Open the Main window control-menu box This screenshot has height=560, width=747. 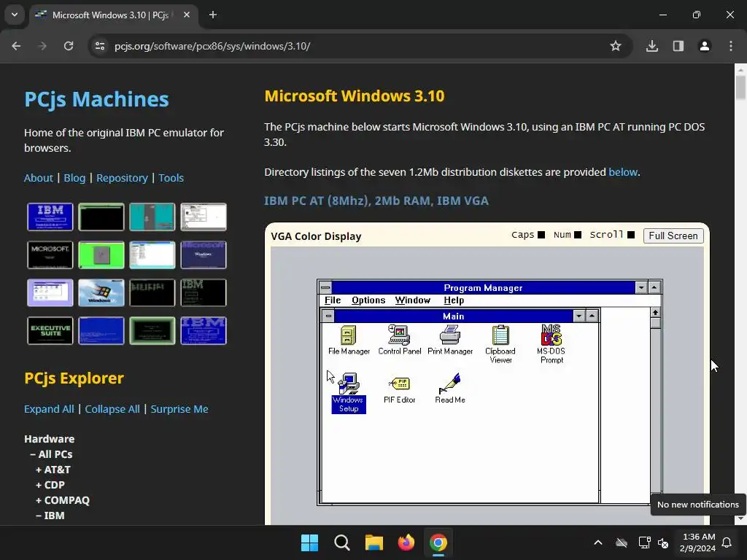[328, 316]
